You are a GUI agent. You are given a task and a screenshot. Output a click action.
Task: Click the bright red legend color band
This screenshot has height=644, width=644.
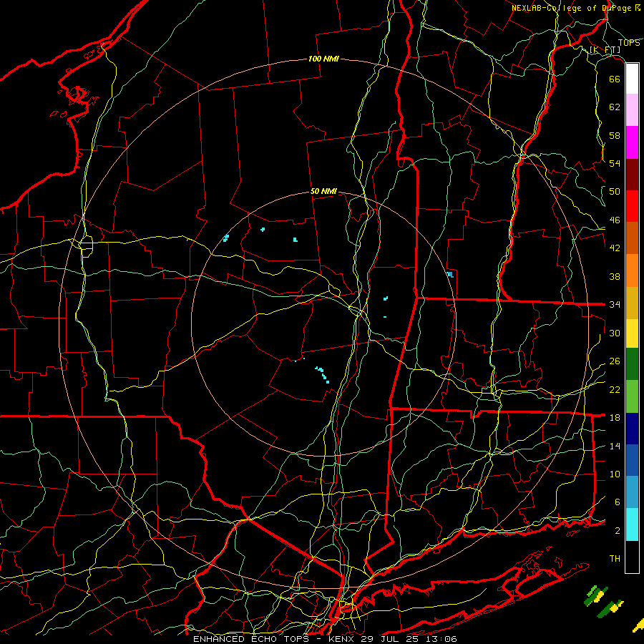[632, 206]
